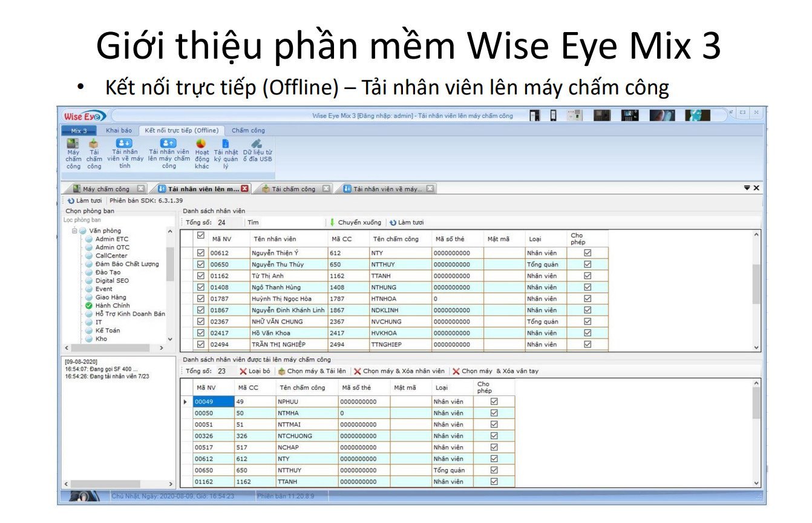Screen dimensions: 812x523
Task: Toggle Cho phép checkbox for NHỮ VĂN CHUNG
Action: pos(588,321)
